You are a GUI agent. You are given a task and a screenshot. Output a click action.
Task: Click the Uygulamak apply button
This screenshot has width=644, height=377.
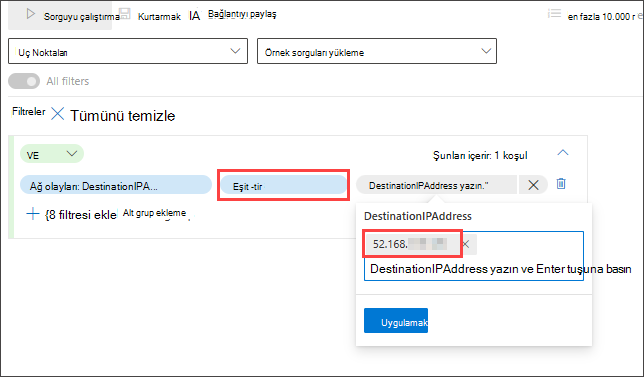coord(396,321)
